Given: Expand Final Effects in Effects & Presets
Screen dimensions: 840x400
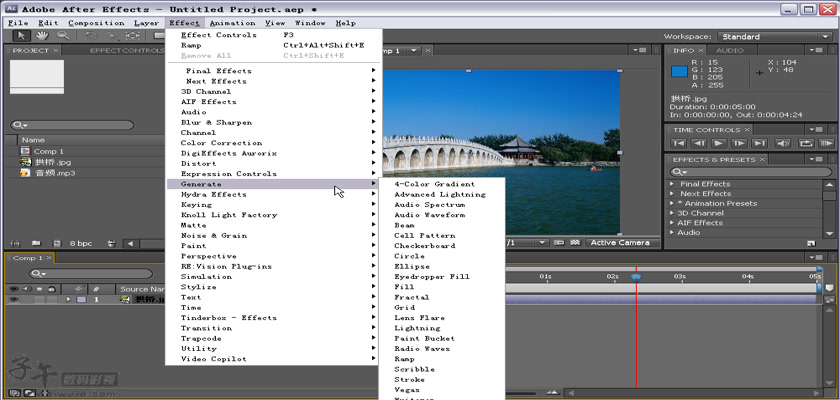Looking at the screenshot, I should [672, 184].
